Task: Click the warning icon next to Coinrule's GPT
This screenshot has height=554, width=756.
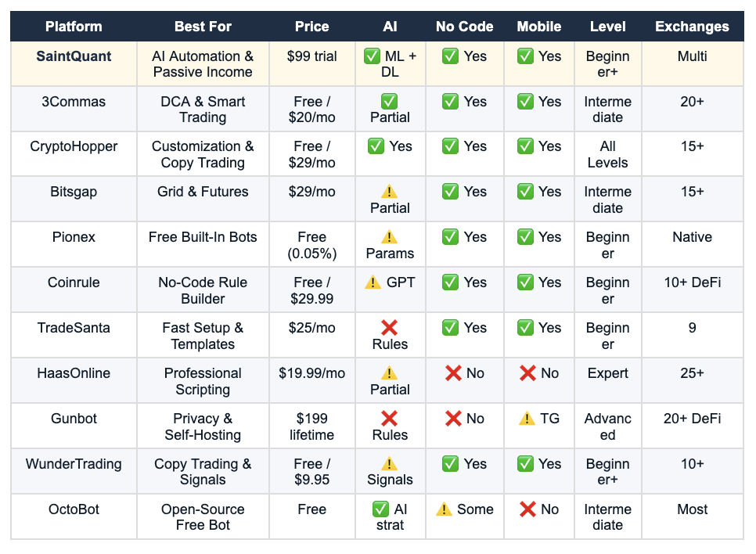Action: click(373, 282)
